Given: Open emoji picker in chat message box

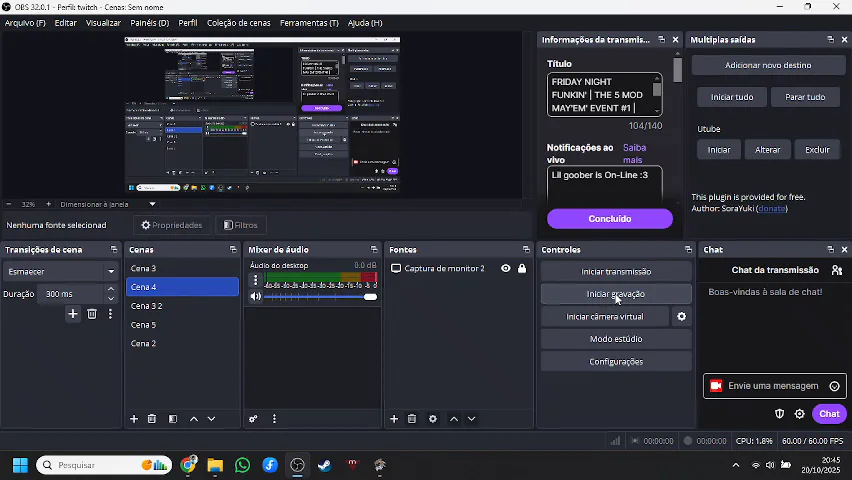Looking at the screenshot, I should 835,386.
